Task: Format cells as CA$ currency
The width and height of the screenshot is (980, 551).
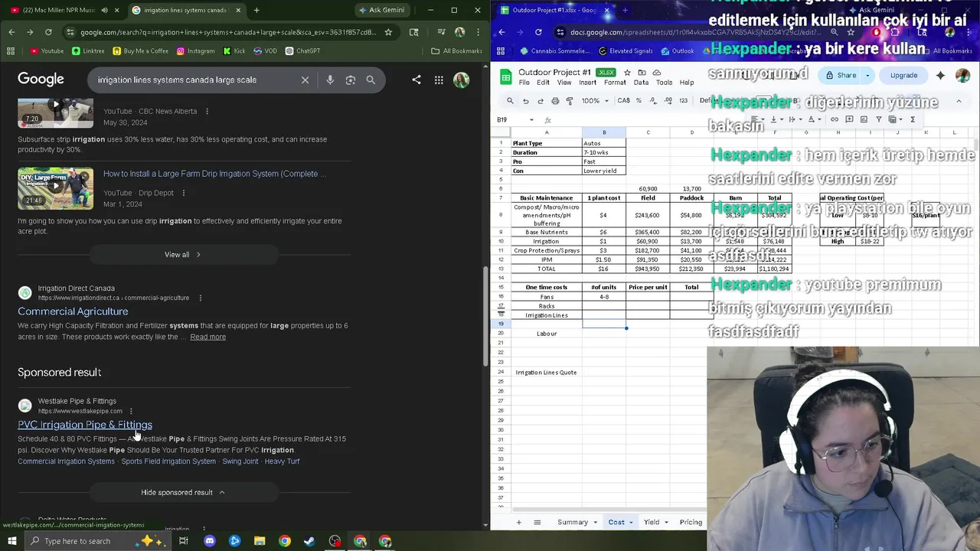Action: click(624, 100)
